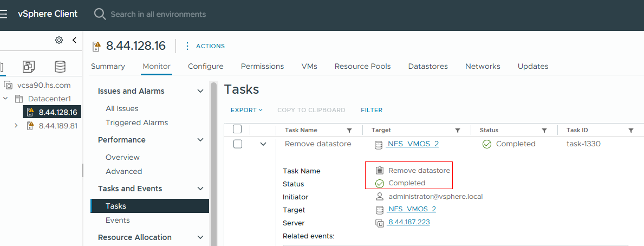644x246 pixels.
Task: Open the Status column filter
Action: 544,131
